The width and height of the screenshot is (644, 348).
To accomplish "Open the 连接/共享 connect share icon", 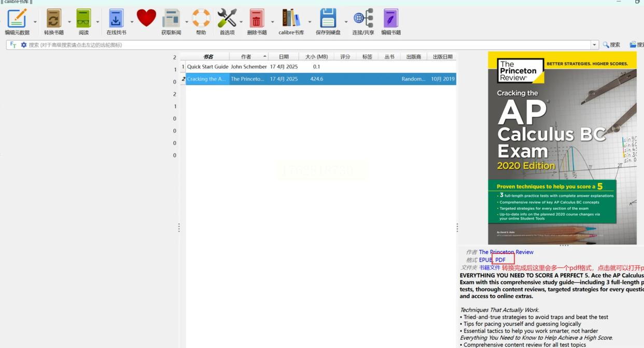I will 363,19.
